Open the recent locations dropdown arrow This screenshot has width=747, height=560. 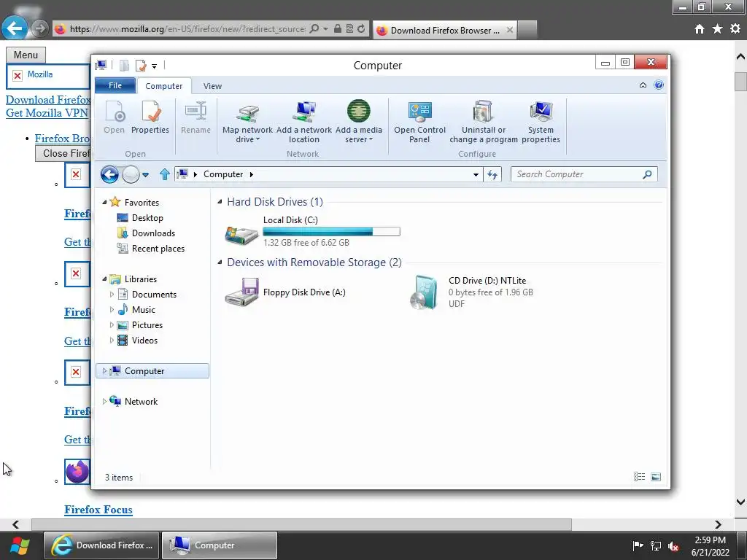click(146, 175)
